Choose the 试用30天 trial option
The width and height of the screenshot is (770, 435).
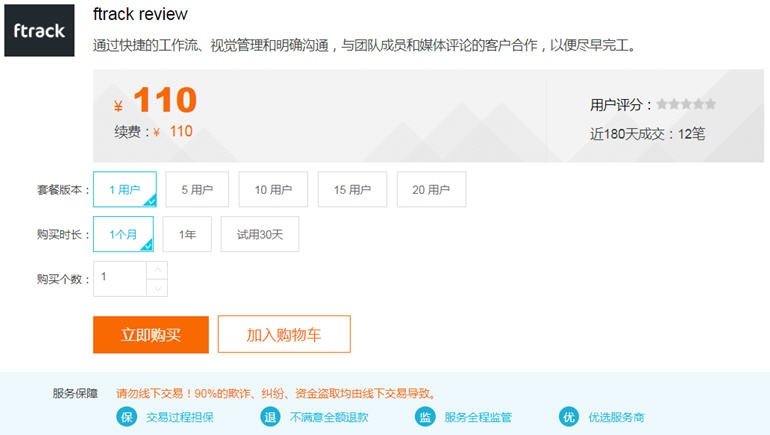(260, 234)
